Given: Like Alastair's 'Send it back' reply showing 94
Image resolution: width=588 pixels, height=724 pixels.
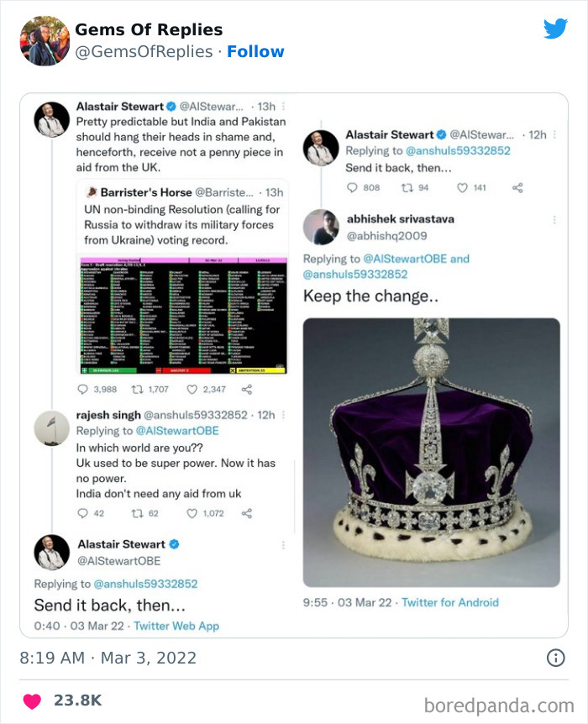Looking at the screenshot, I should point(407,186).
